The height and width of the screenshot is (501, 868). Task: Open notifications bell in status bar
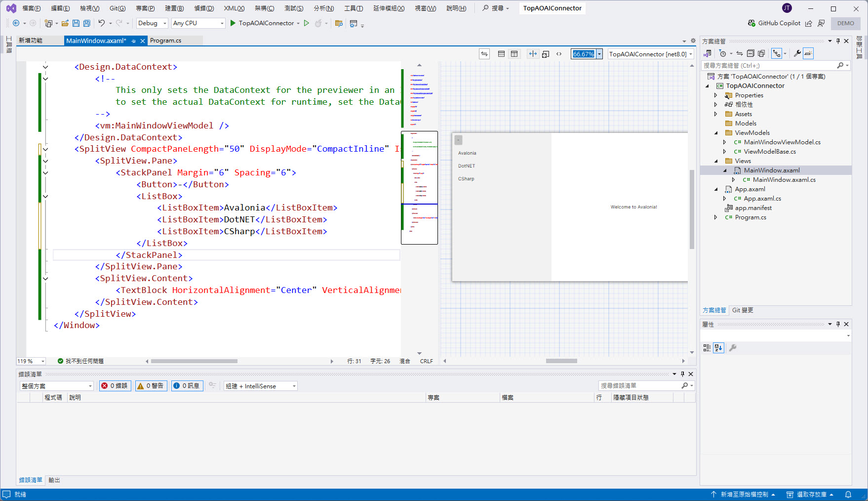pos(848,495)
